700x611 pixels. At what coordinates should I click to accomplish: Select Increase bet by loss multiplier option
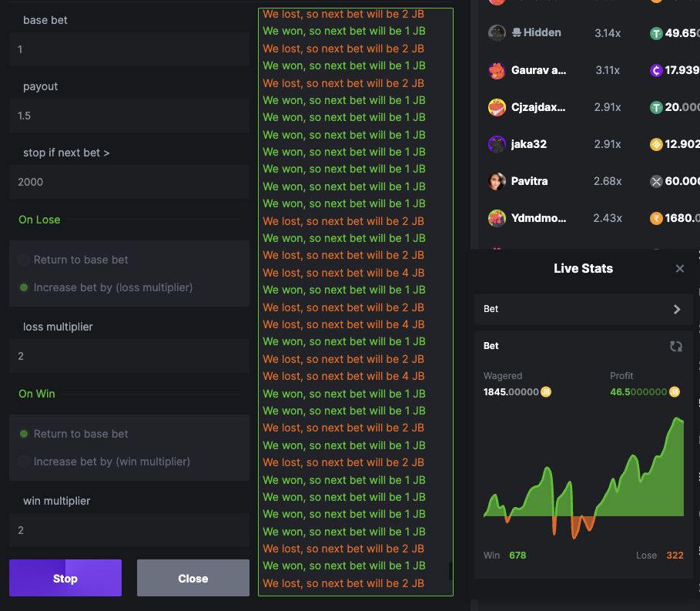(23, 287)
